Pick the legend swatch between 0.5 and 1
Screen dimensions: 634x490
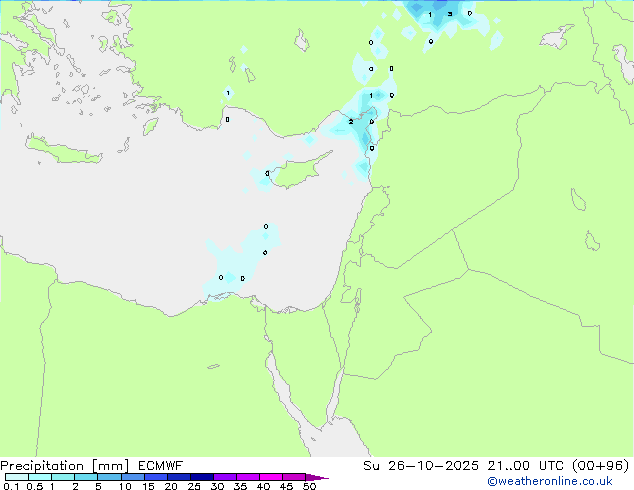(40, 477)
